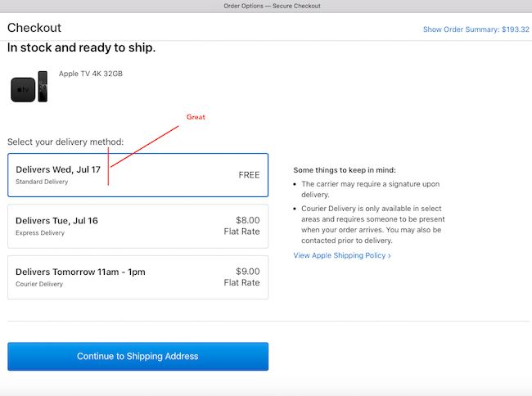Open Show Order Summary: $193.32 link
Screen dimensions: 532x396
tap(476, 29)
